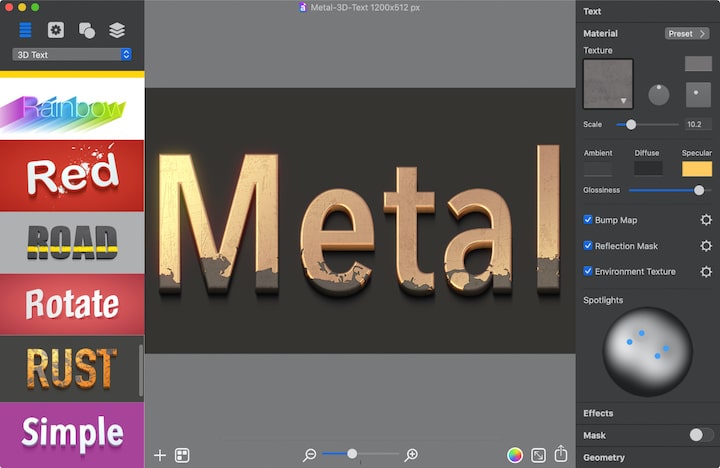
Task: Open the styles list icon in sidebar
Action: pos(25,30)
